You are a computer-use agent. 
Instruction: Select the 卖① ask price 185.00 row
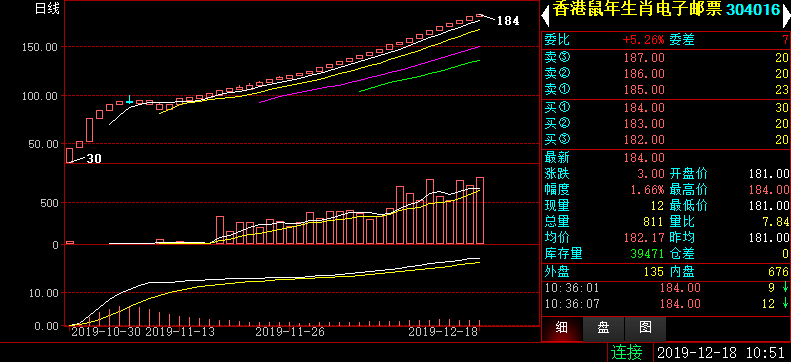[x=666, y=90]
